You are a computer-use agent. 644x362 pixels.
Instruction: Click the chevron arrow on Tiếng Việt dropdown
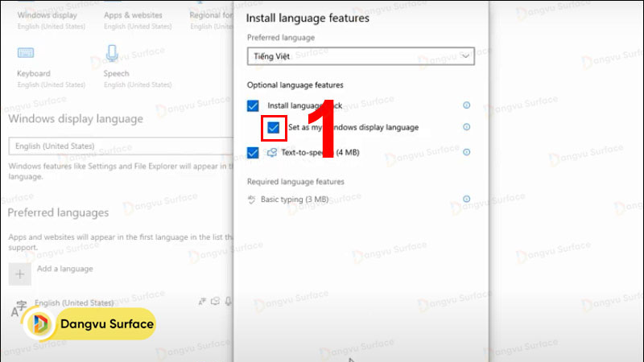coord(465,56)
